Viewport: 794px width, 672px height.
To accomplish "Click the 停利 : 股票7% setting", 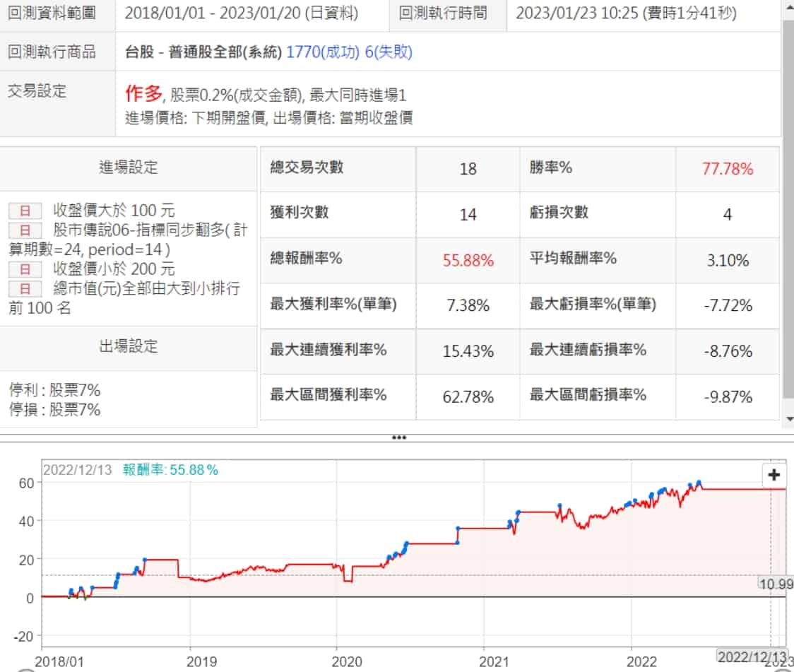I will point(54,390).
